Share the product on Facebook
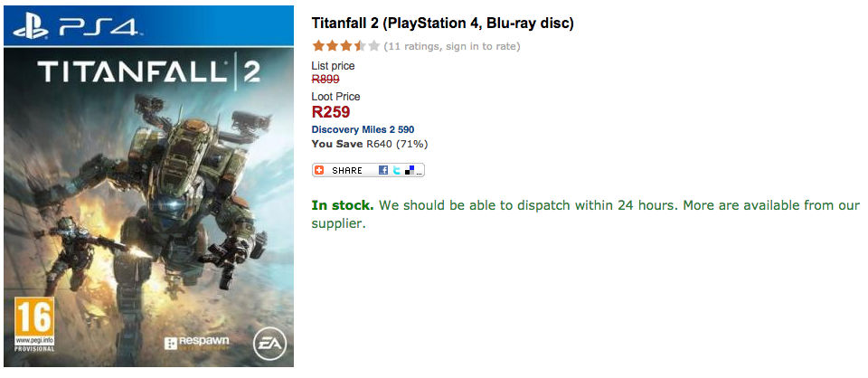Viewport: 868px width, 378px height. pyautogui.click(x=383, y=170)
